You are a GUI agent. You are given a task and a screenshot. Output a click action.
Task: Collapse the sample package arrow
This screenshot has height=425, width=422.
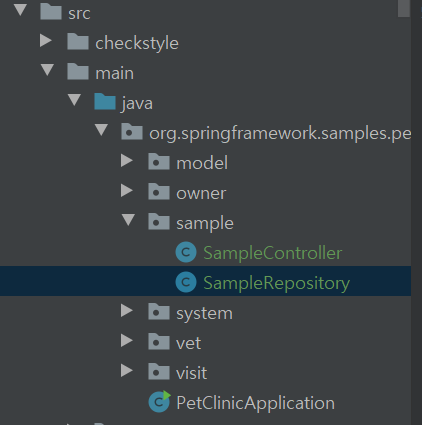pos(128,220)
